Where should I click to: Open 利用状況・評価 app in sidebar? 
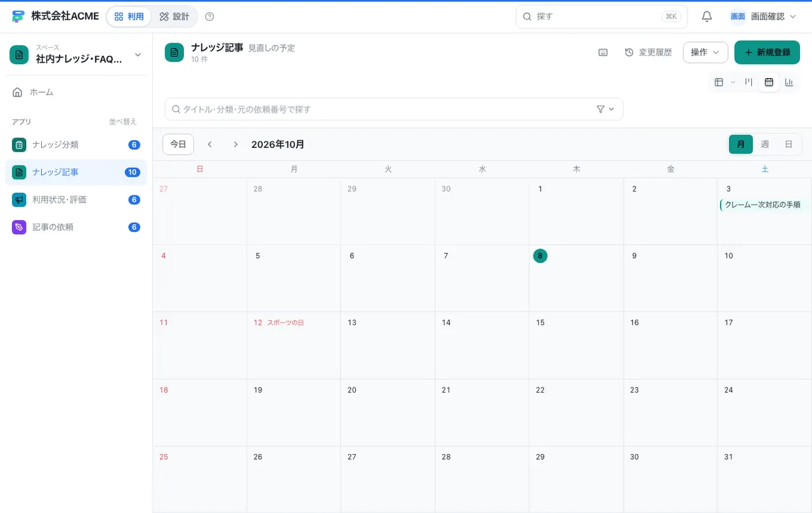(76, 200)
